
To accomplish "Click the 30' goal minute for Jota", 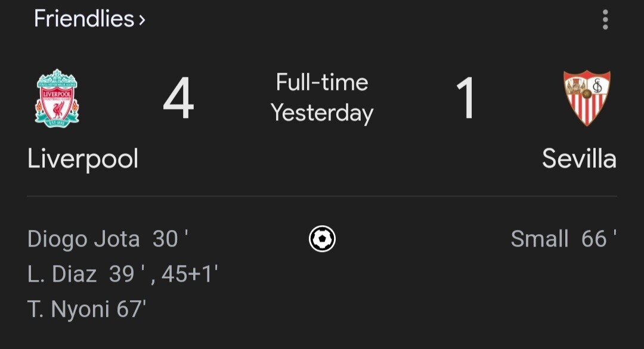I will click(x=171, y=239).
